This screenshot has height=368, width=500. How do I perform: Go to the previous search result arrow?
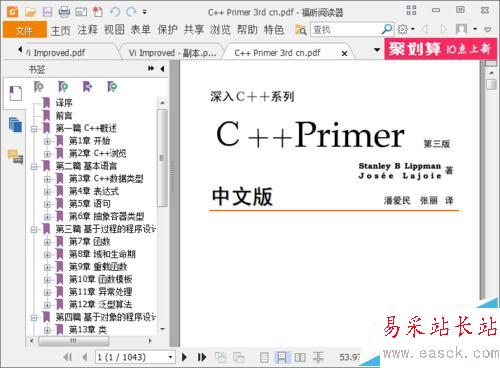point(425,30)
